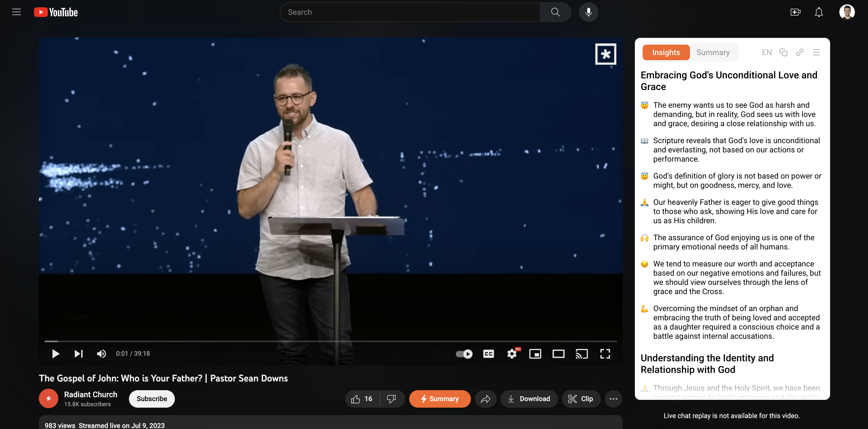Open the player settings gear
The width and height of the screenshot is (868, 429).
[x=512, y=354]
